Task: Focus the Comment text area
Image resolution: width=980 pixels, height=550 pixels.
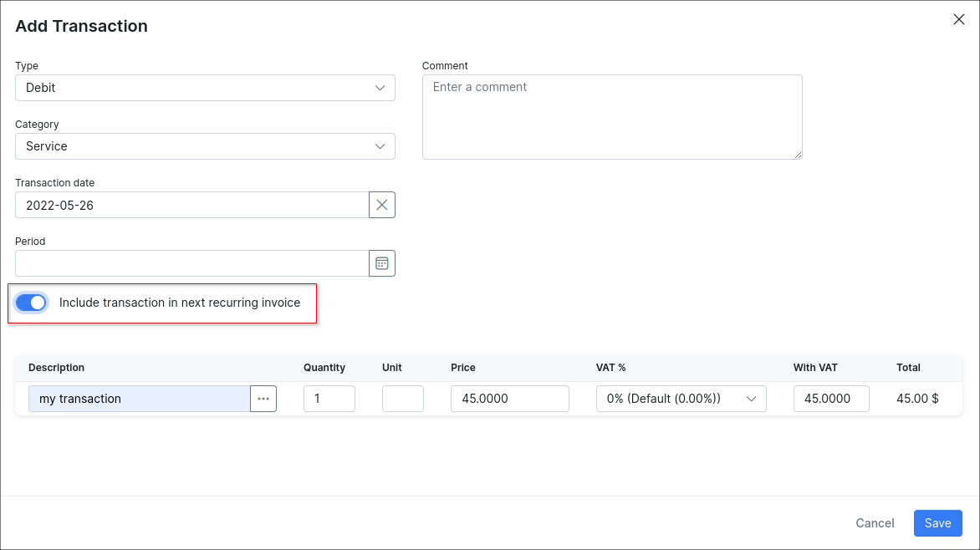Action: pyautogui.click(x=611, y=117)
